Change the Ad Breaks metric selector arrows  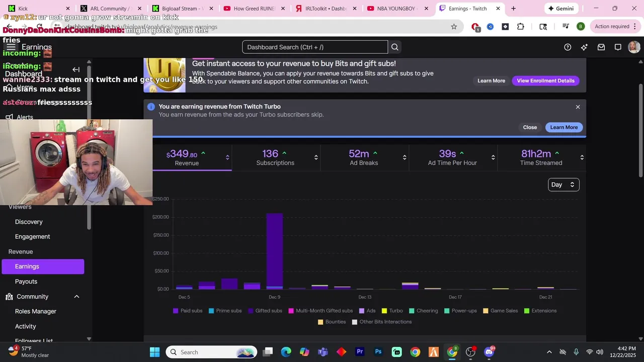[405, 157]
